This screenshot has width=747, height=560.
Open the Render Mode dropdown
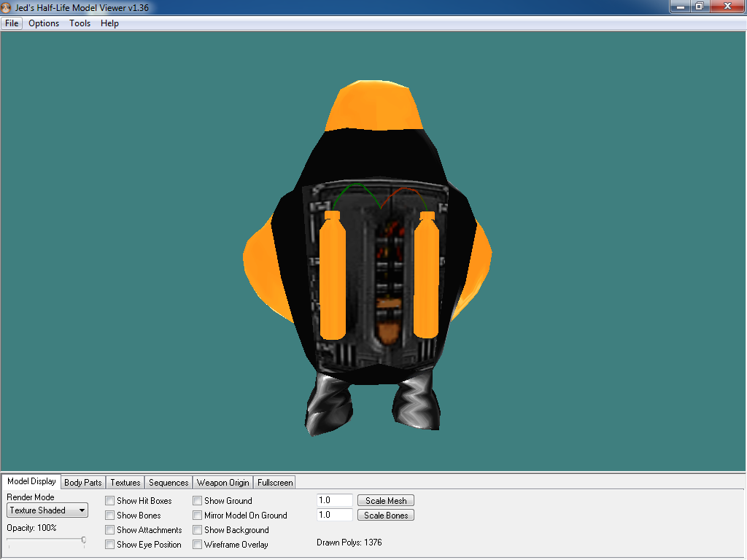coord(47,510)
